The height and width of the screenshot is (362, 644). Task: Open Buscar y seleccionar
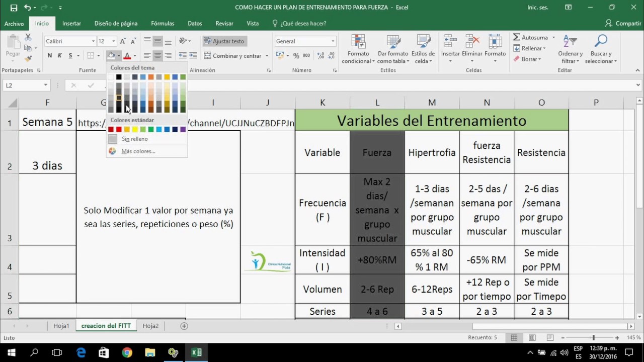pyautogui.click(x=601, y=49)
